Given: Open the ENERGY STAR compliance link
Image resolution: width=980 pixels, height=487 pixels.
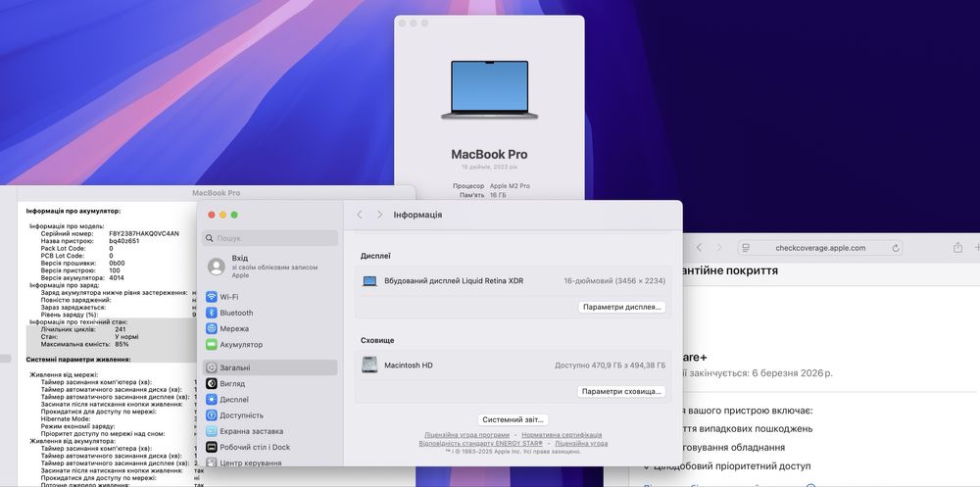Looking at the screenshot, I should [480, 443].
